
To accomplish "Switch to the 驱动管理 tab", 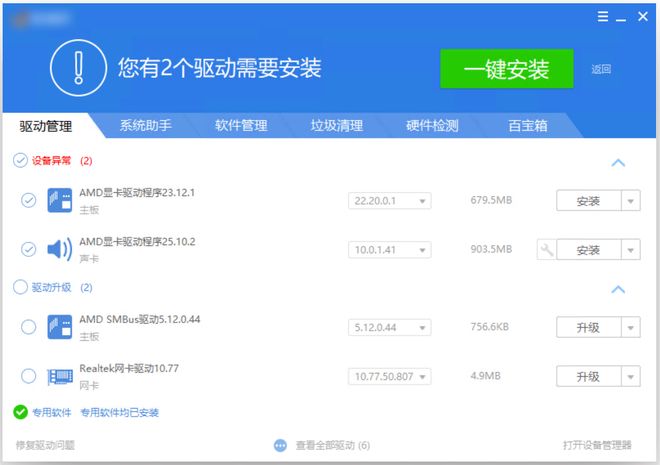I will [45, 126].
